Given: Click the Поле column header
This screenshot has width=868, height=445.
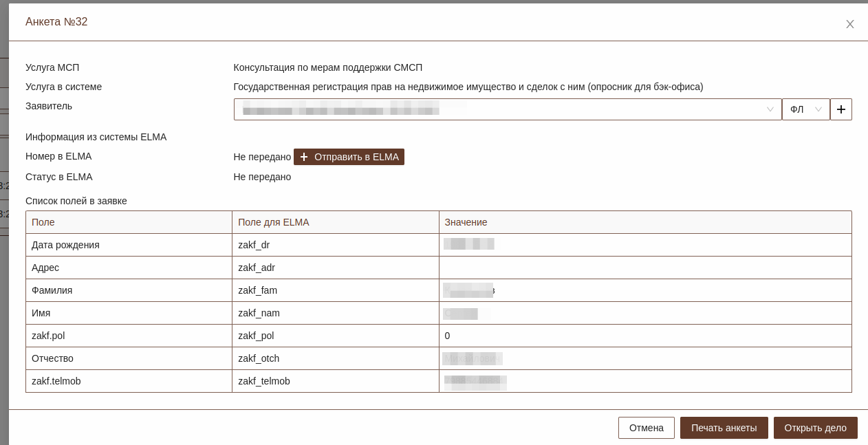Looking at the screenshot, I should pyautogui.click(x=43, y=222).
